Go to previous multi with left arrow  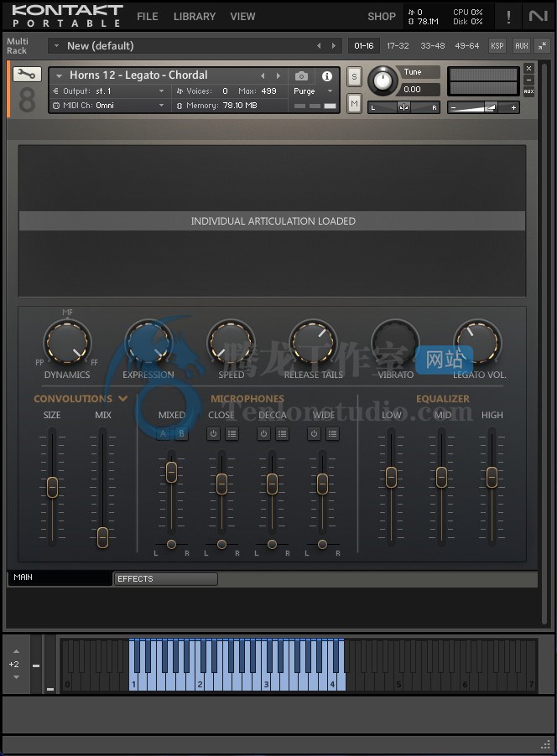click(319, 46)
